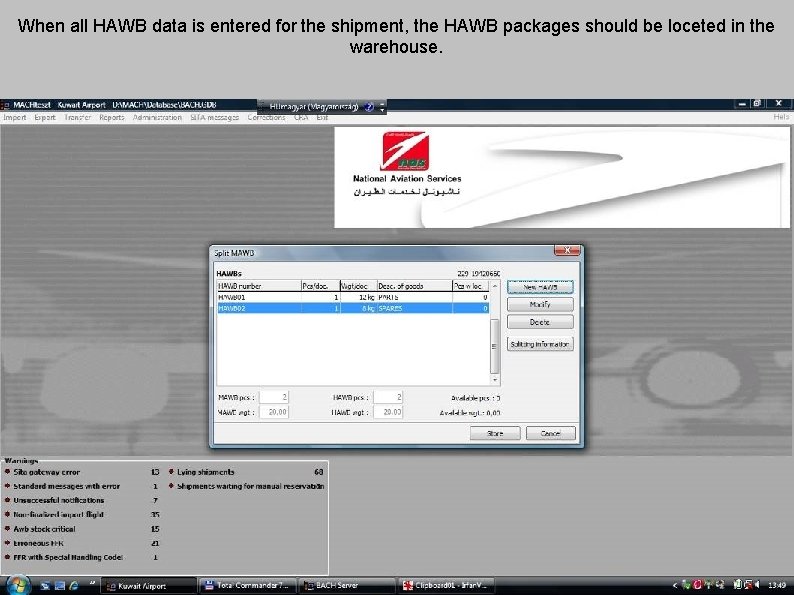This screenshot has height=595, width=794.
Task: Click the volume speaker tray icon
Action: pos(757,585)
